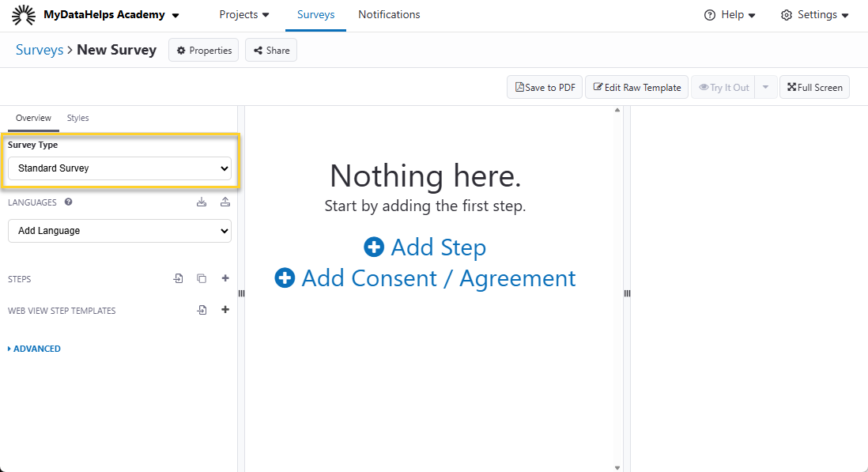Image resolution: width=868 pixels, height=472 pixels.
Task: Import a Web View Step Template
Action: tap(202, 310)
